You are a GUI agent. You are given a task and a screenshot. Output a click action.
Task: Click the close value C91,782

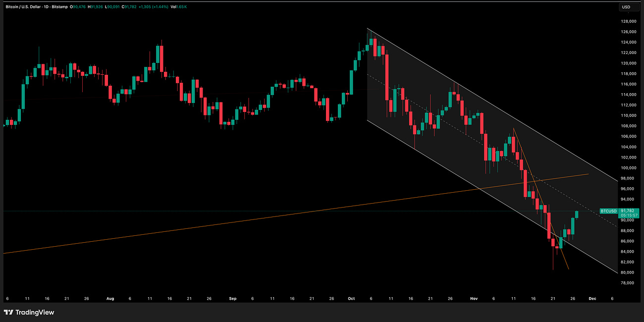[128, 7]
